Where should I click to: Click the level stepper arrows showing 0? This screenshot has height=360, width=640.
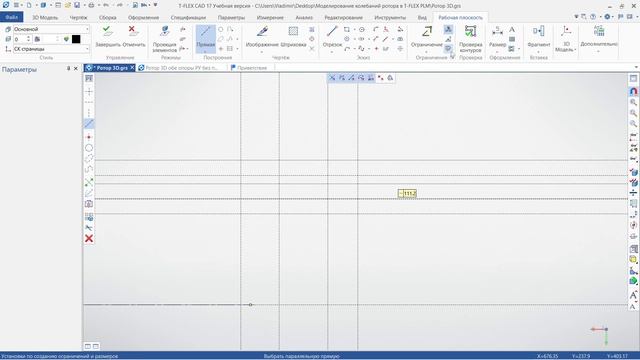tap(29, 39)
